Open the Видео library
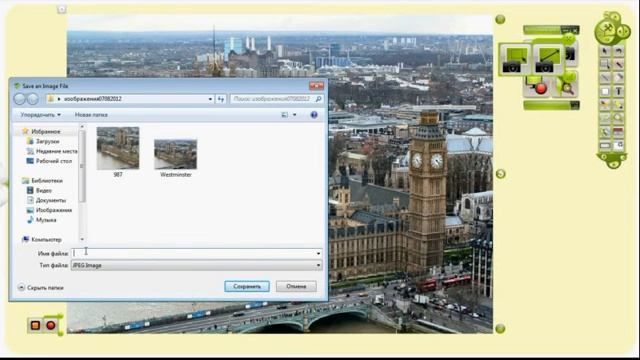The width and height of the screenshot is (640, 360). 39,190
